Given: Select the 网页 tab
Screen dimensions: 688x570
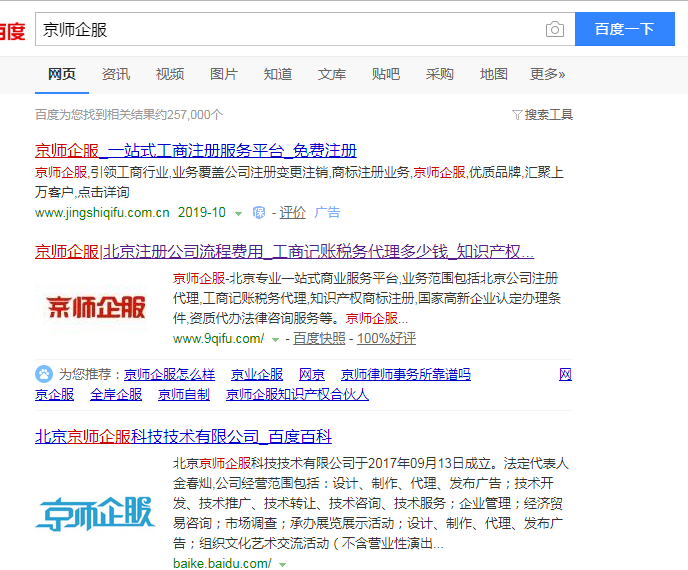Looking at the screenshot, I should tap(62, 74).
